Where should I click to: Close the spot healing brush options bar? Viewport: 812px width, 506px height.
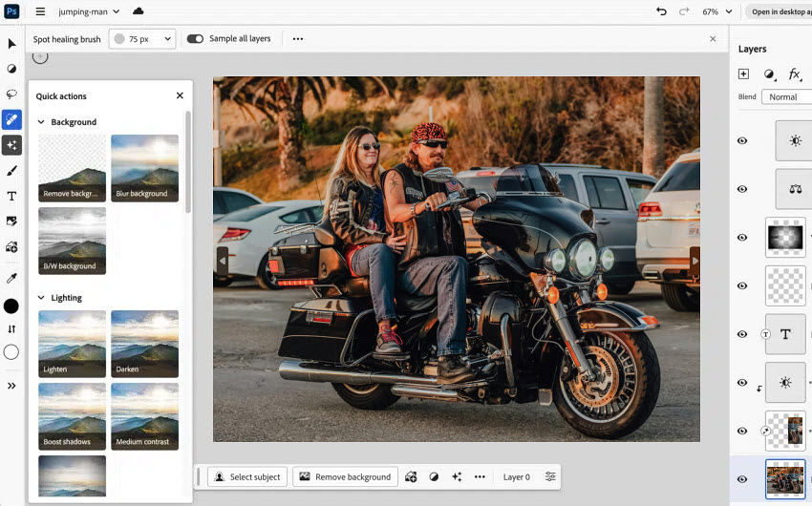pyautogui.click(x=713, y=39)
